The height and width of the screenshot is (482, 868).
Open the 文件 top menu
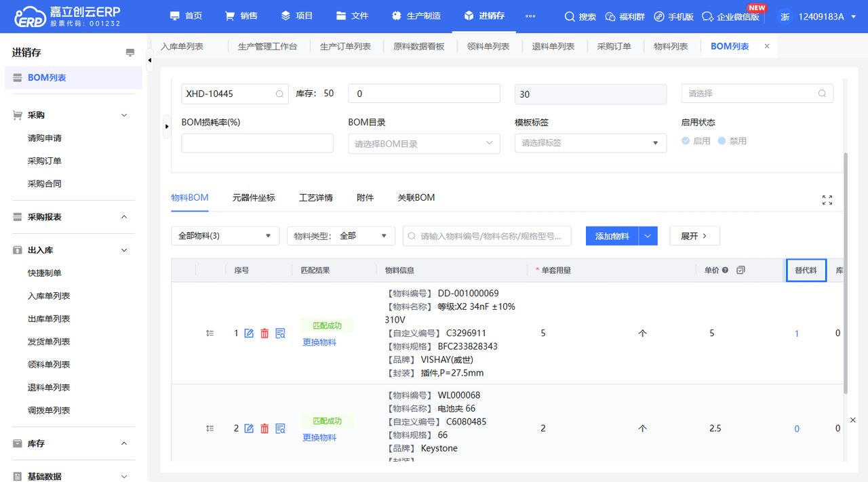coord(352,16)
